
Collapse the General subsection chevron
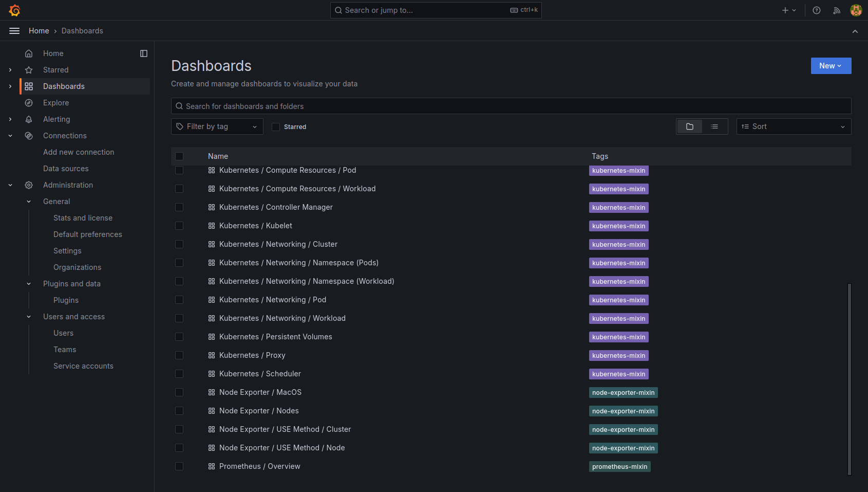click(x=29, y=202)
